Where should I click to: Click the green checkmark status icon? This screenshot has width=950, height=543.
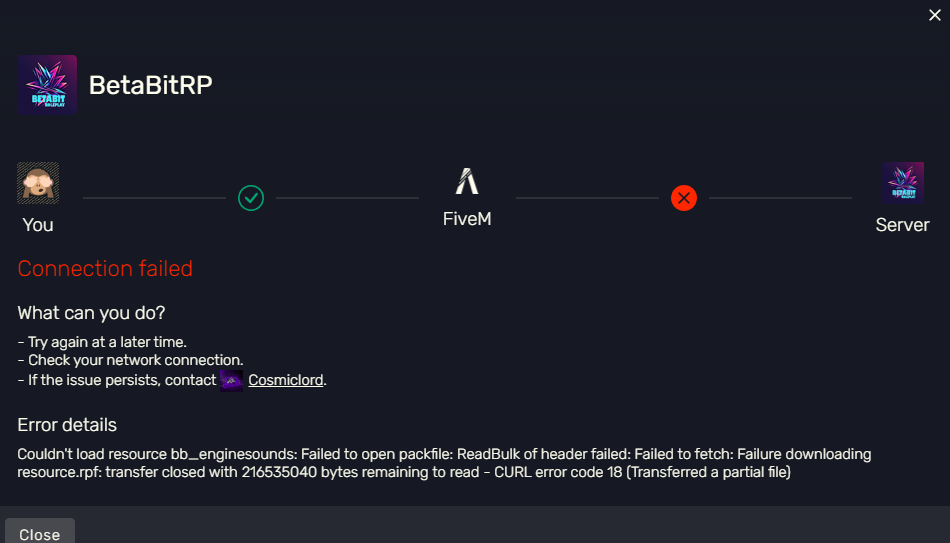(251, 198)
